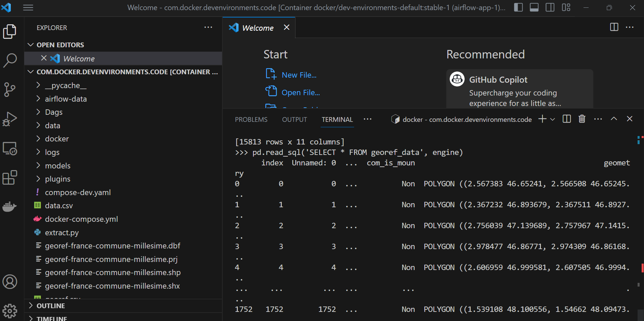Image resolution: width=644 pixels, height=321 pixels.
Task: Open the Extensions view
Action: [10, 177]
